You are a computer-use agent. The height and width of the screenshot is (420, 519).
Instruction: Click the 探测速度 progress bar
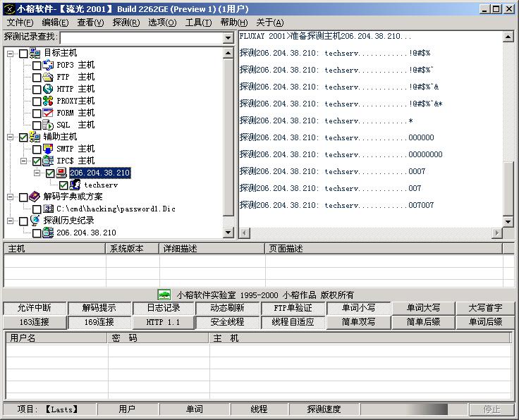(414, 409)
